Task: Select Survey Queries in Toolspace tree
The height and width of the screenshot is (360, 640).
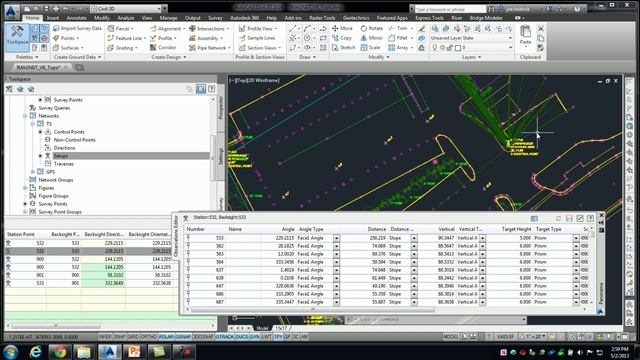Action: pos(54,108)
